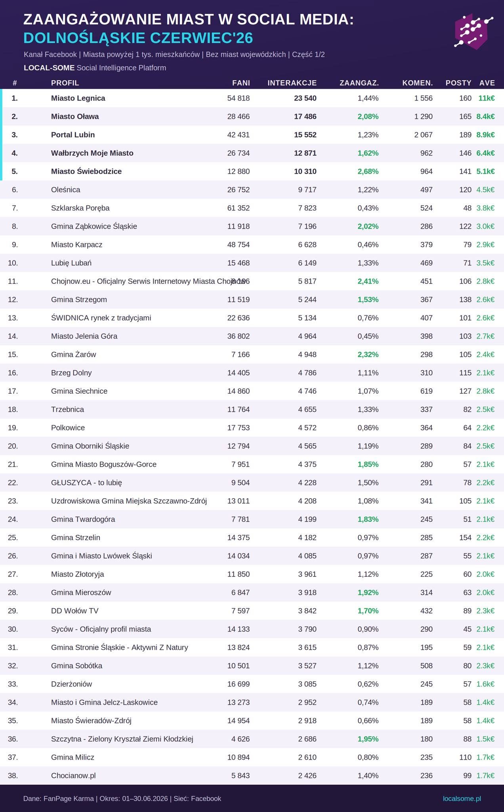Select the Miasto Legnica profile row

coord(252,98)
